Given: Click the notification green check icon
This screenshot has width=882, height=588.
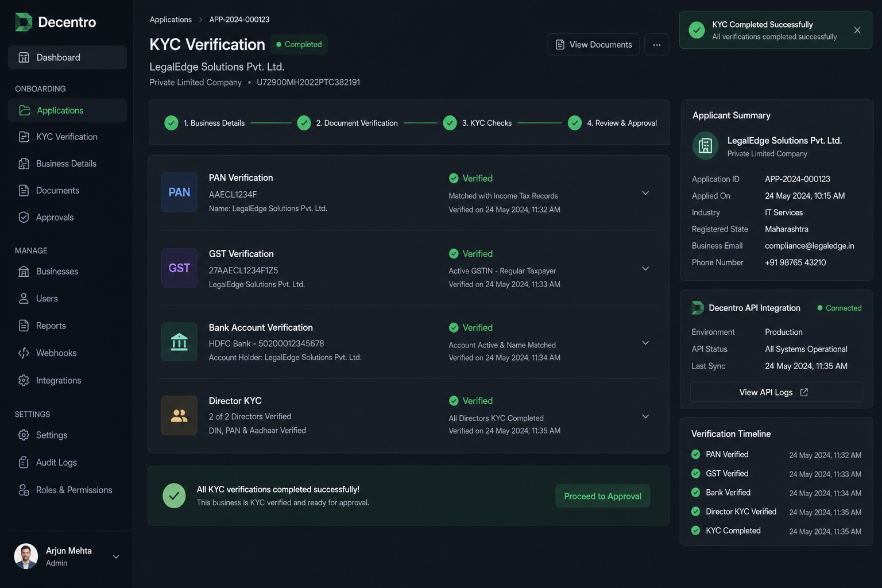Looking at the screenshot, I should point(697,30).
